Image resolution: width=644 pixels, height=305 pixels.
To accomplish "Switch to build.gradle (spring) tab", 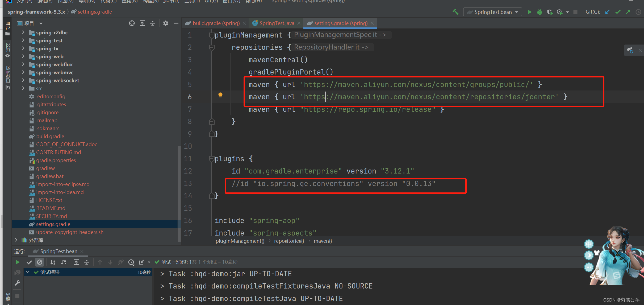I will click(x=216, y=23).
